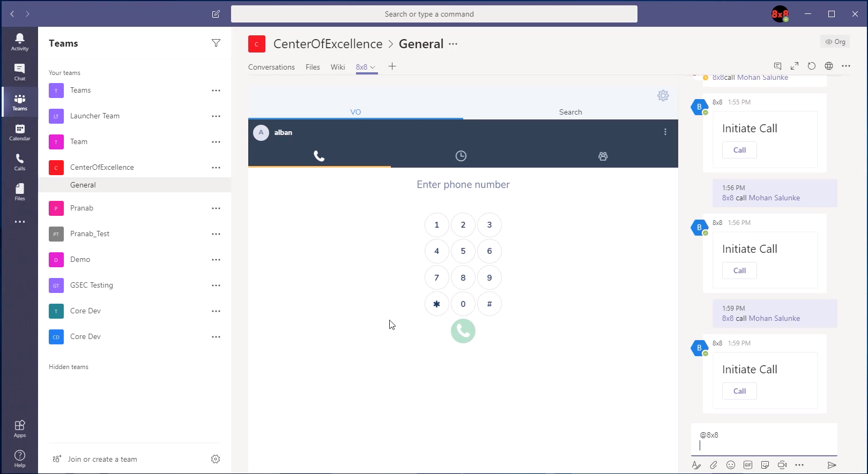Open the Help icon in sidebar

(x=20, y=458)
